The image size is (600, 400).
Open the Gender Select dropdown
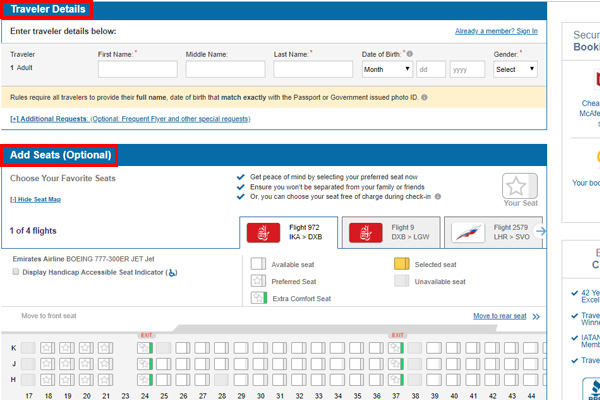pyautogui.click(x=515, y=69)
